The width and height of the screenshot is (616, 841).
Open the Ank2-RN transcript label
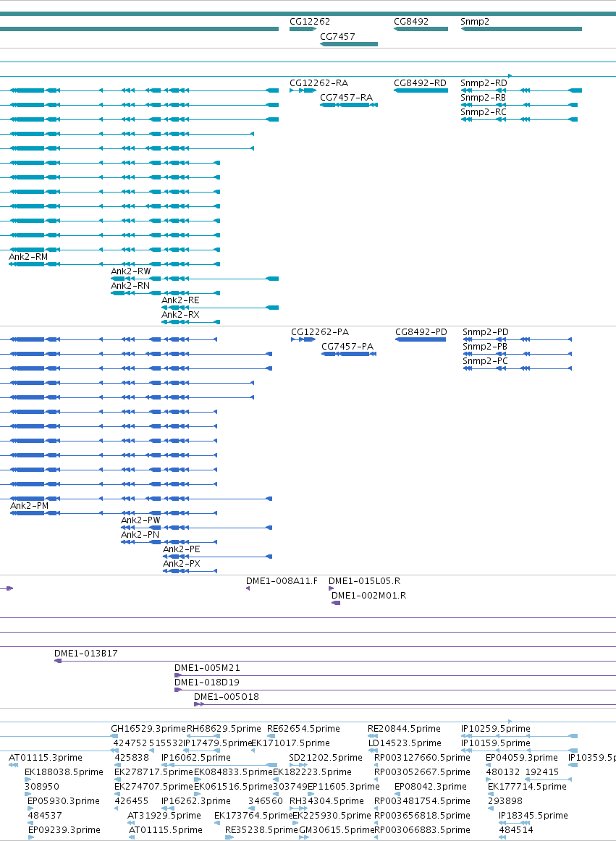(x=130, y=286)
